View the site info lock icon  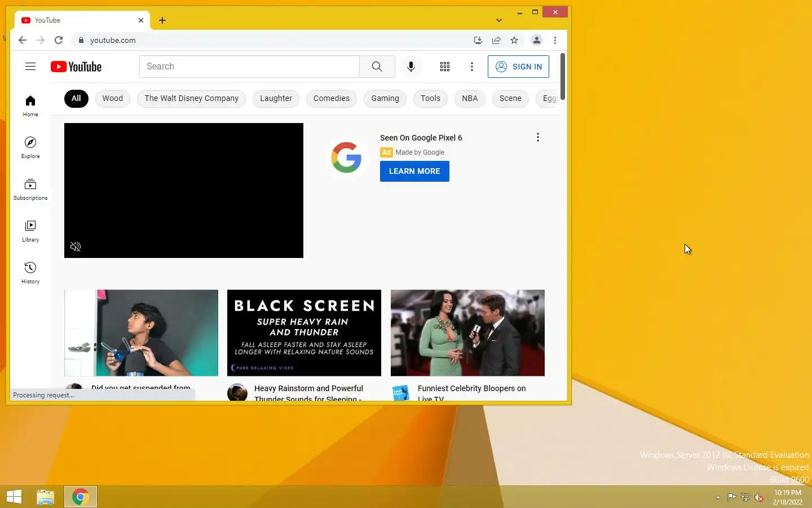coord(81,40)
